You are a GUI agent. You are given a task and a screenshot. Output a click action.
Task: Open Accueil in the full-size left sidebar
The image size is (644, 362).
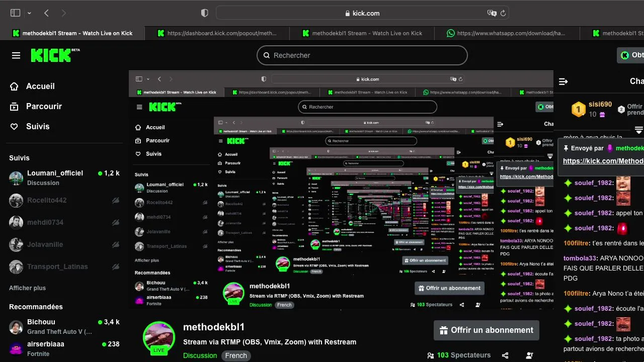point(40,86)
